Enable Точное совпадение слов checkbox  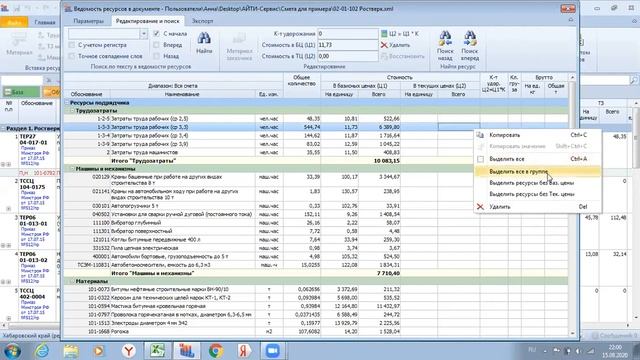[72, 56]
